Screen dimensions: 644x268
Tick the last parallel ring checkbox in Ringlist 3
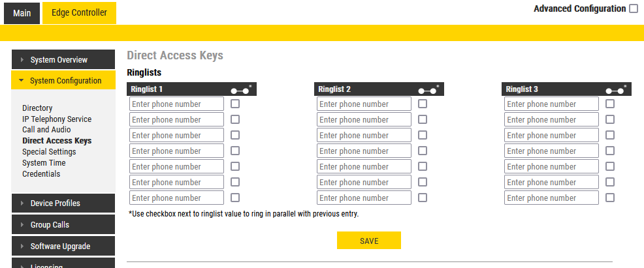coord(610,198)
